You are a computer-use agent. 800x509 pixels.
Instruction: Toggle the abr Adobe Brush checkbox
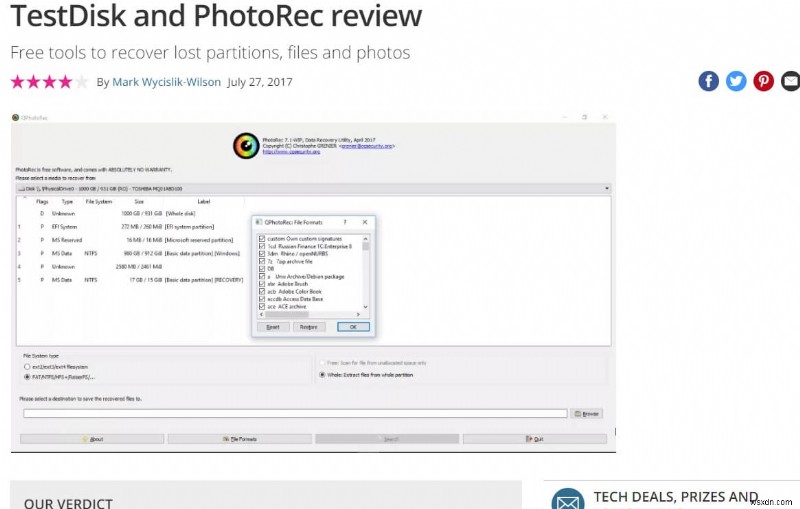click(x=262, y=284)
